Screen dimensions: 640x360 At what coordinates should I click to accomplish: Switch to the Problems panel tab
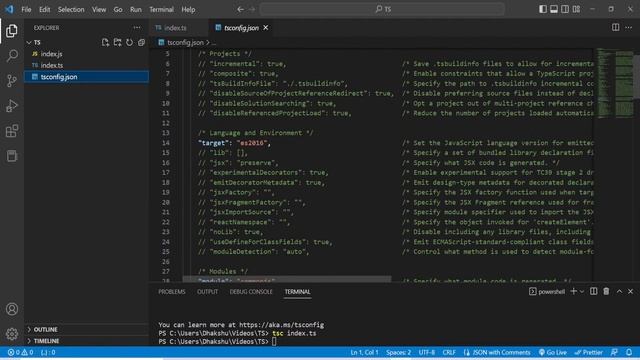[172, 291]
